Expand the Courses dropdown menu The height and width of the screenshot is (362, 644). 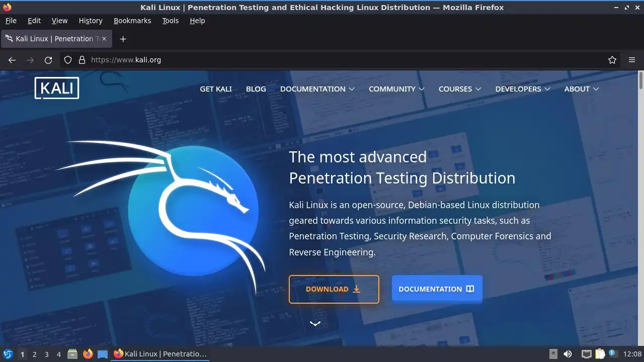click(460, 89)
